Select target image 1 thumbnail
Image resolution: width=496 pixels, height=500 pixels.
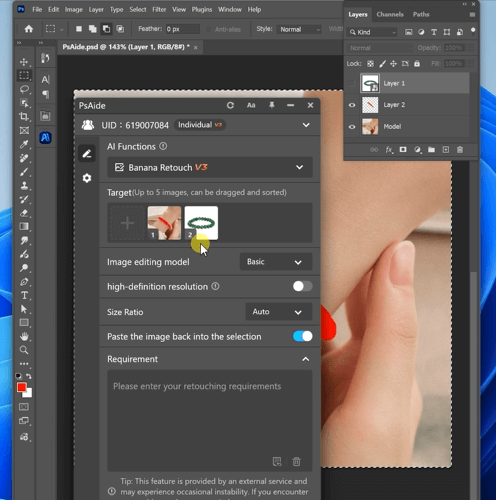coord(164,223)
